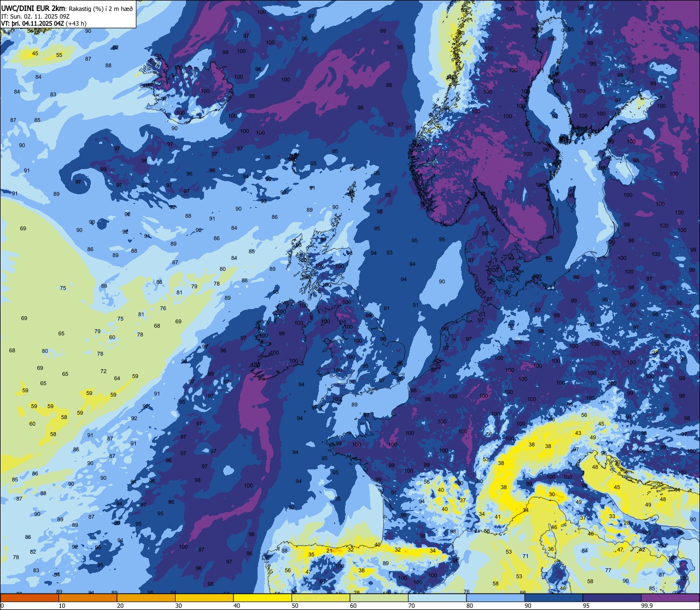Image resolution: width=700 pixels, height=610 pixels.
Task: Click the '72' humidity value on the map
Action: (103, 371)
